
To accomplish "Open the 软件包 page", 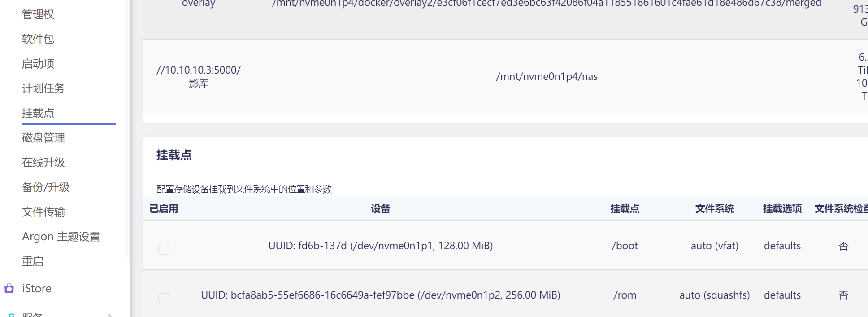I will click(x=38, y=39).
